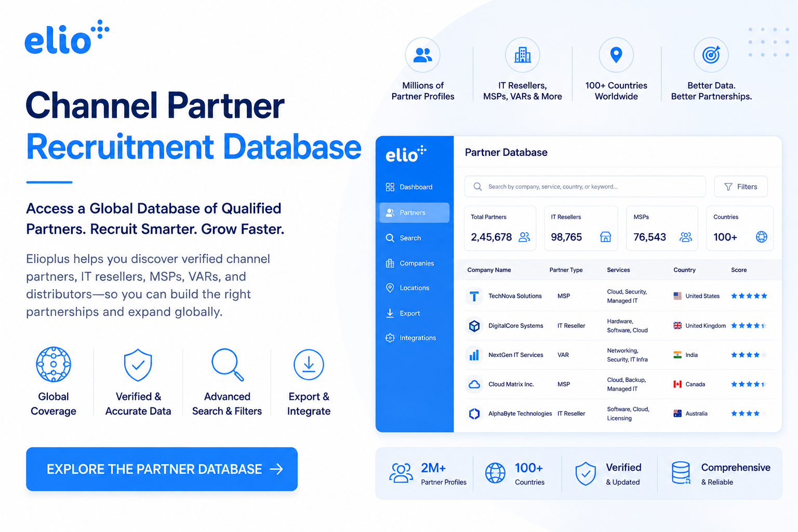Screen dimensions: 798x532
Task: Click the Verified & Updated shield icon
Action: (x=586, y=473)
